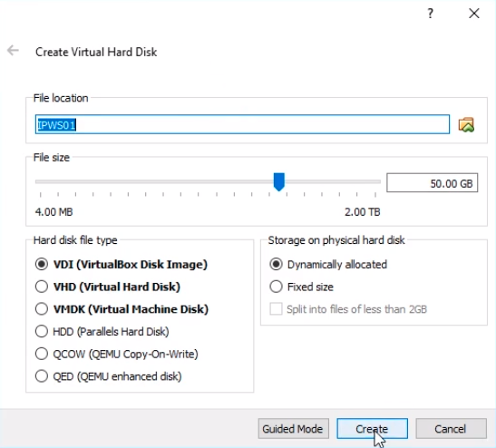This screenshot has width=496, height=448.
Task: Click the Create button
Action: 372,429
